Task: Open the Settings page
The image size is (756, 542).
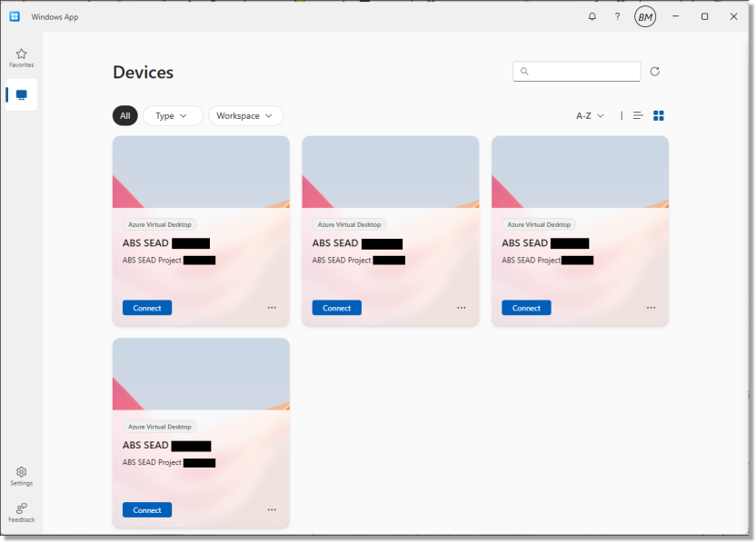Action: [20, 476]
